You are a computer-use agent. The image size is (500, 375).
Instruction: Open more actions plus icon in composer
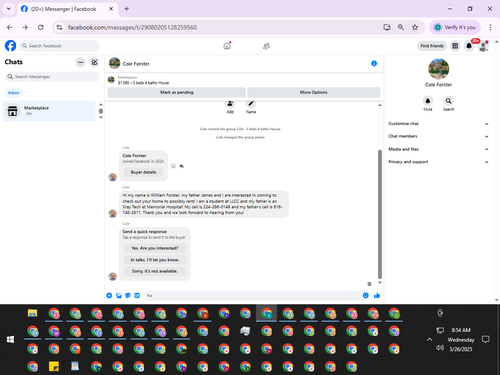109,295
